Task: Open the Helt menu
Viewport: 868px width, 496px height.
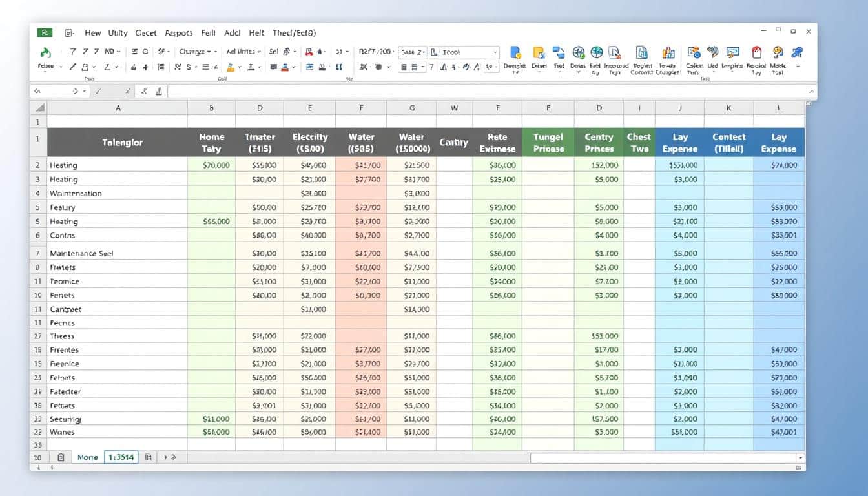Action: pyautogui.click(x=256, y=33)
